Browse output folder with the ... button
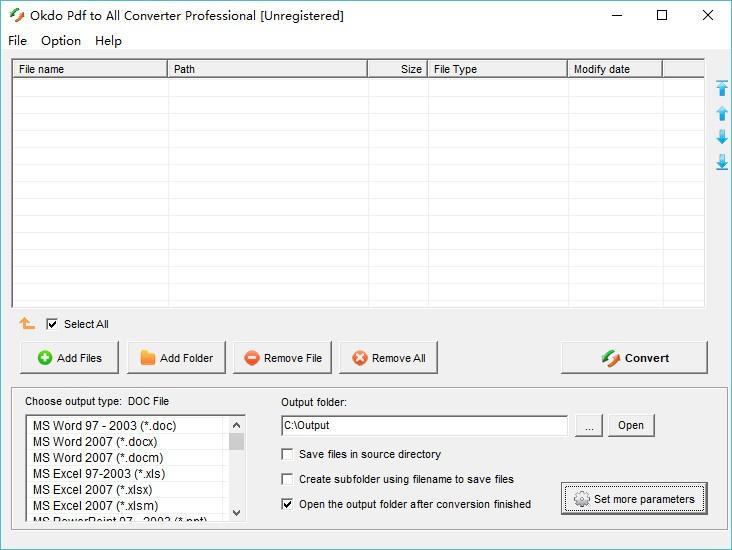This screenshot has width=732, height=550. click(x=589, y=425)
